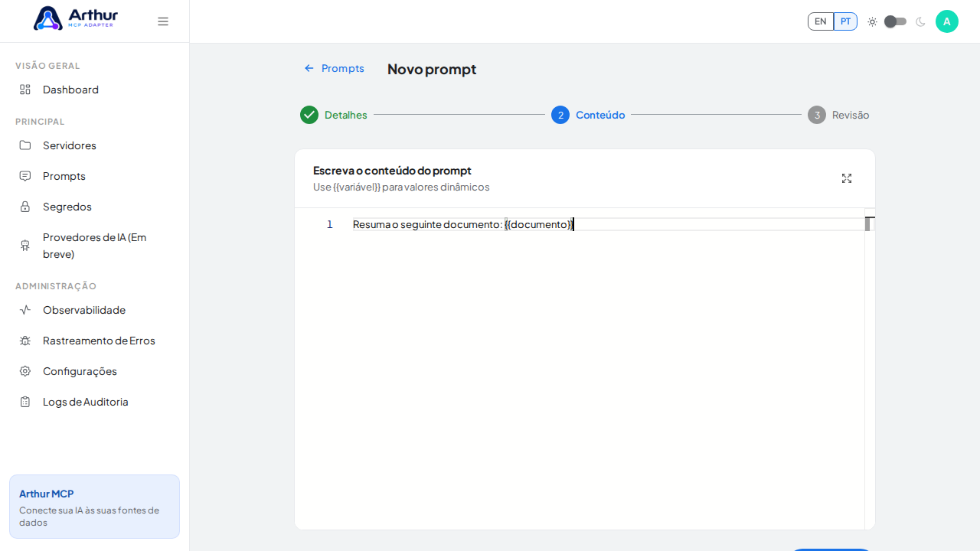Select the Revisão step label

851,115
